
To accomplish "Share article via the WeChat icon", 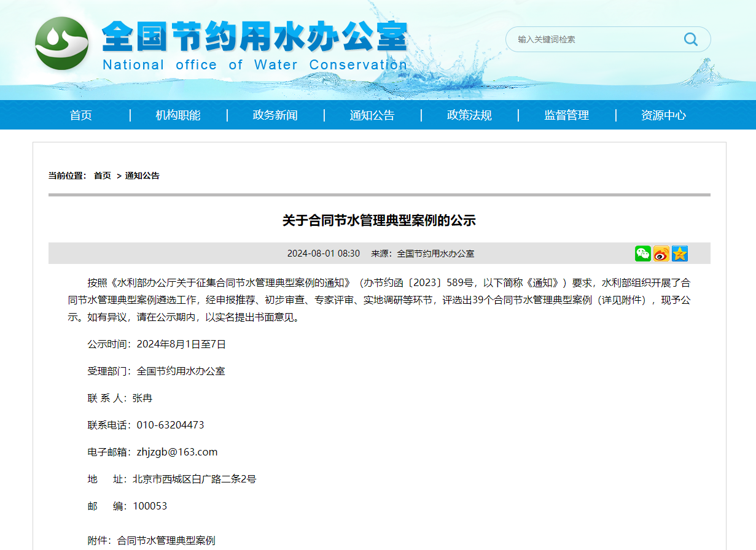I will coord(642,254).
